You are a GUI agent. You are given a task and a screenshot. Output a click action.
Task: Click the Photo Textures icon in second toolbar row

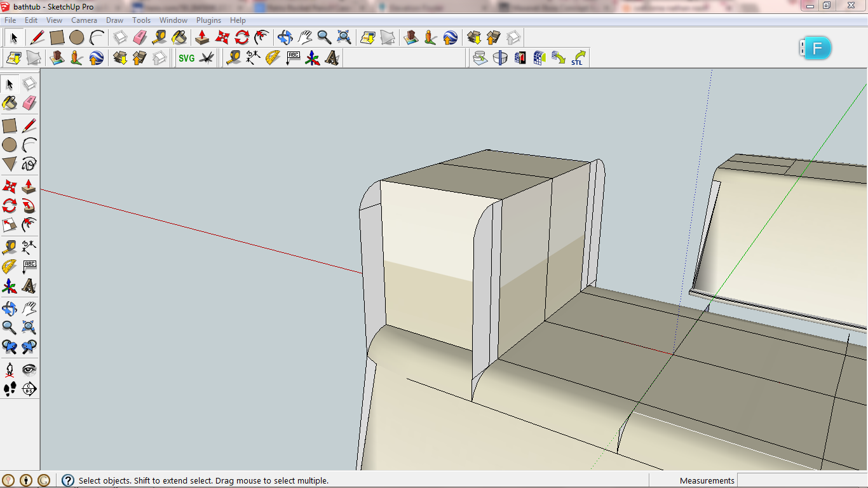76,58
